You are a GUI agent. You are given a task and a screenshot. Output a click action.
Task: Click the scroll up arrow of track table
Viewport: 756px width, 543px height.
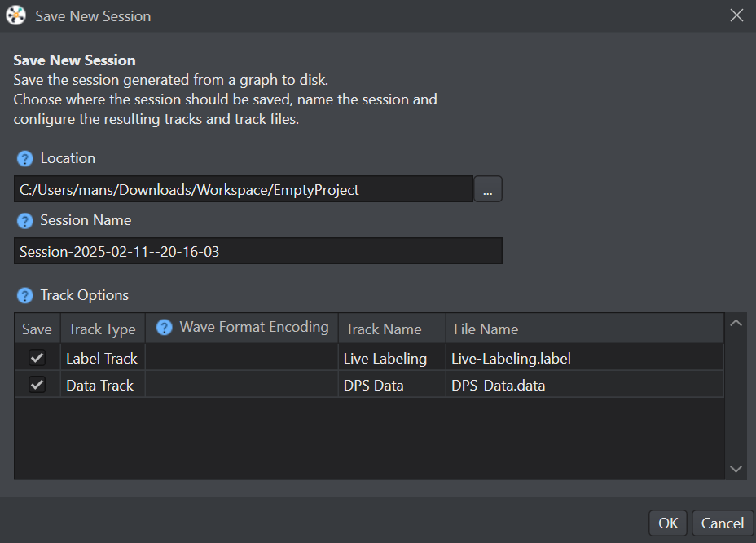click(736, 324)
